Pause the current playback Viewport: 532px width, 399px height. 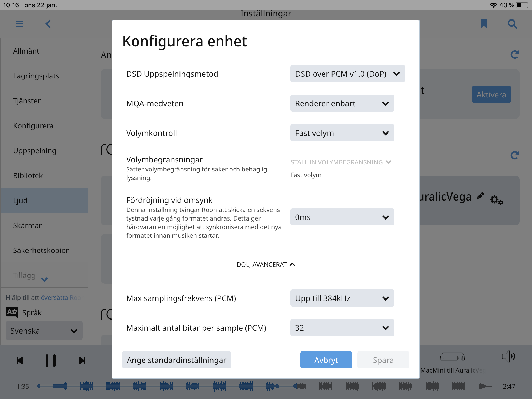pos(51,361)
